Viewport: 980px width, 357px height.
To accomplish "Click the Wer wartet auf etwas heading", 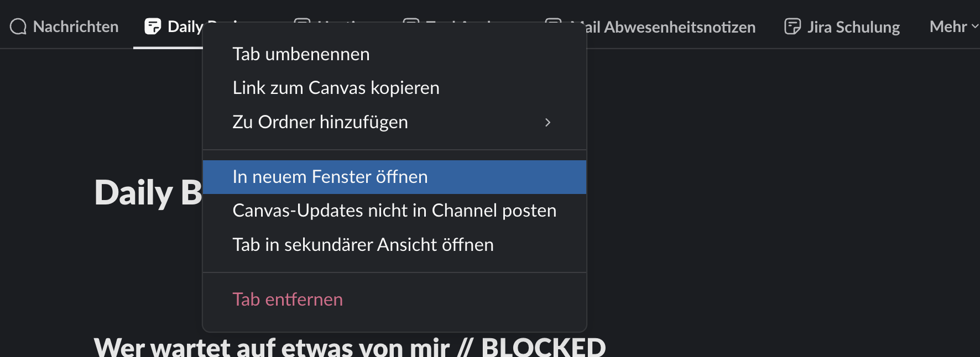I will coord(350,347).
